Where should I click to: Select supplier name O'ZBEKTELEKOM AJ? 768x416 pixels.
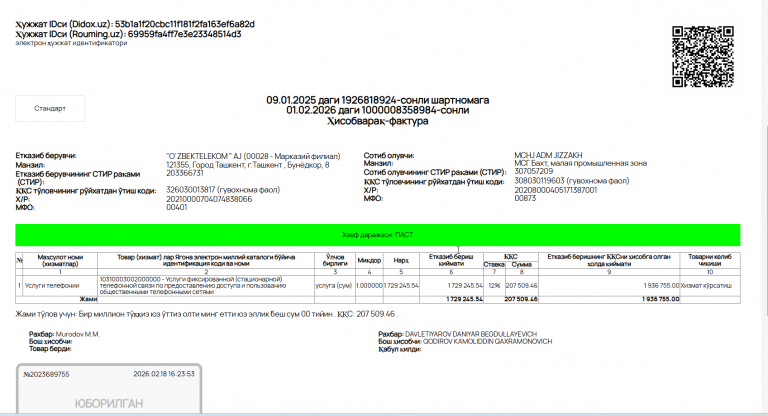[x=253, y=156]
